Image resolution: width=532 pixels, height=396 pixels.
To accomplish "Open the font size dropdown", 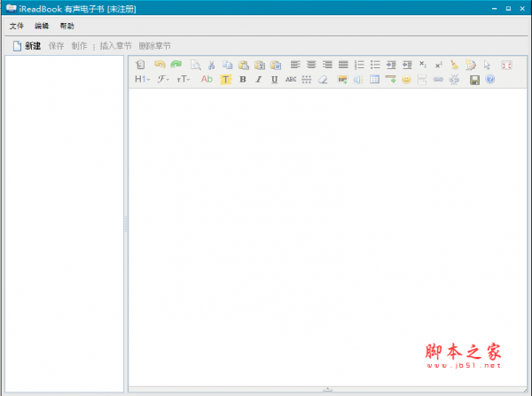I will click(x=184, y=80).
